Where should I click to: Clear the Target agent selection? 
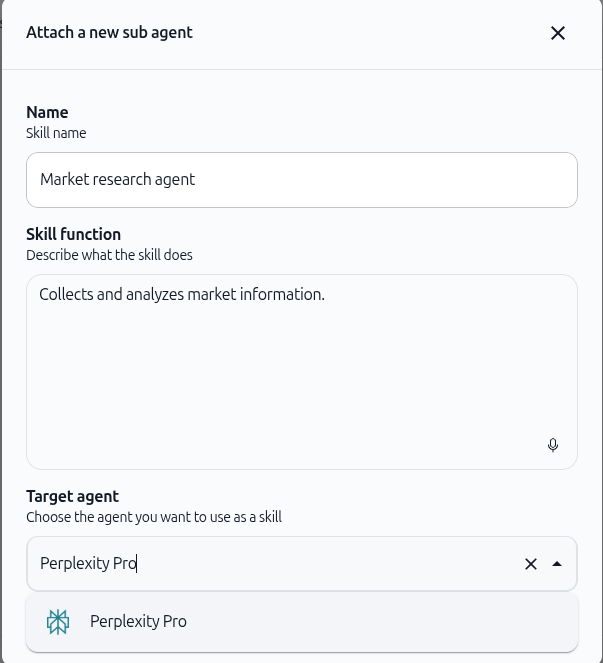click(x=531, y=564)
